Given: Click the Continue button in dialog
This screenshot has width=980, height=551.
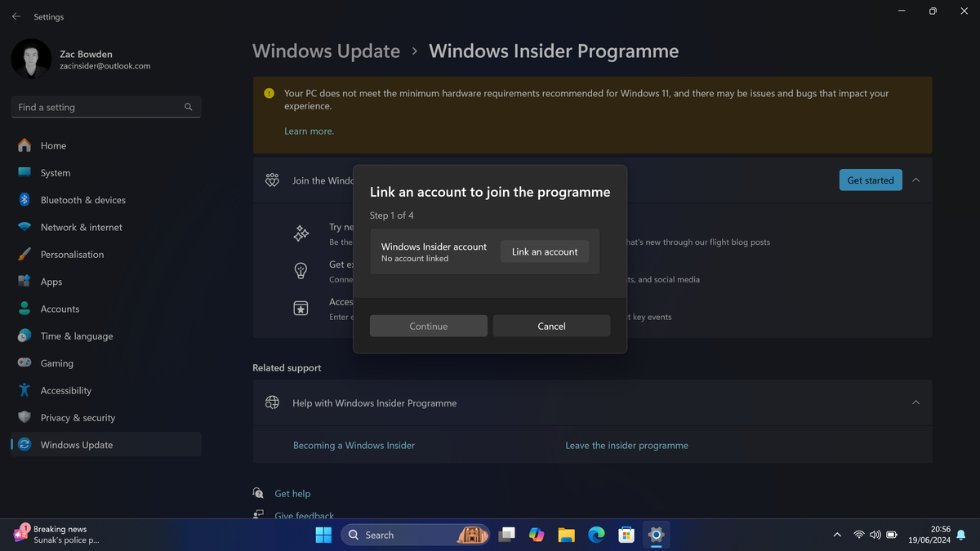Looking at the screenshot, I should [429, 326].
